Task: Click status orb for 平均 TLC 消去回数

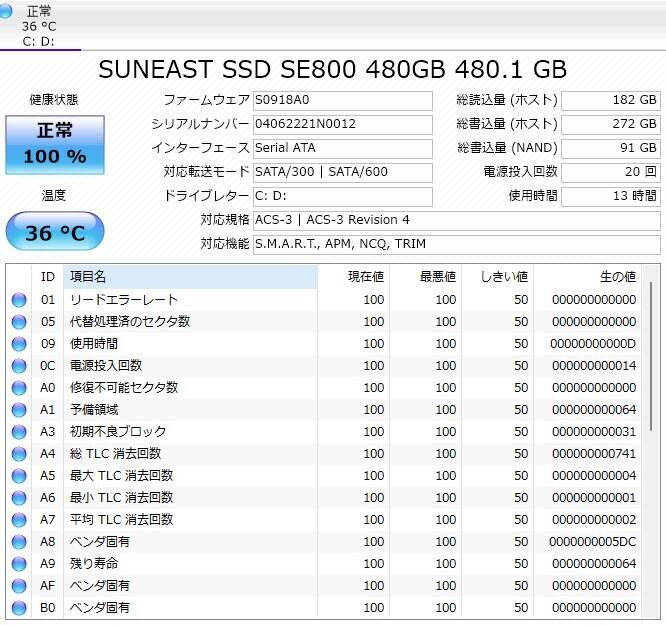Action: point(19,520)
